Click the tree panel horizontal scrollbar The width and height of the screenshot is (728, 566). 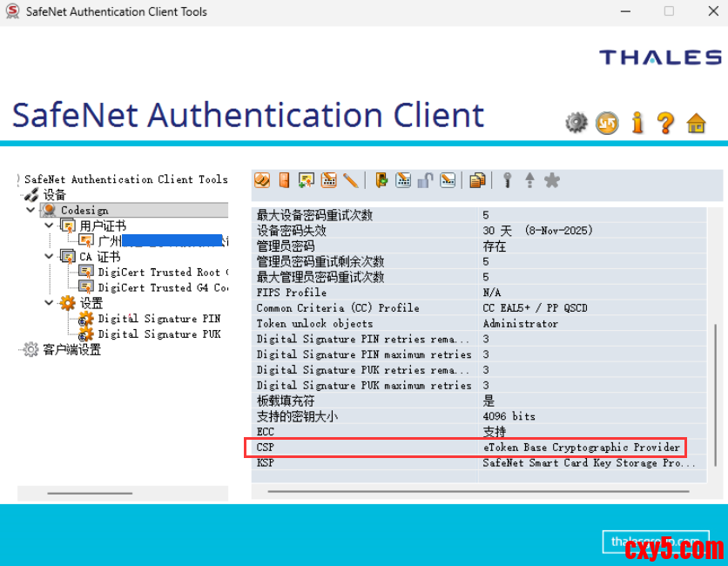pyautogui.click(x=90, y=493)
